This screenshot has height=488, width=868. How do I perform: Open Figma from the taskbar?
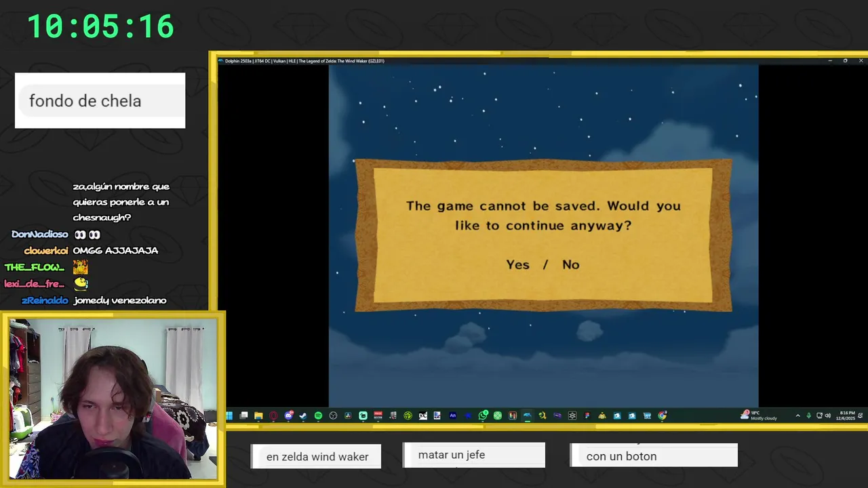pyautogui.click(x=587, y=415)
